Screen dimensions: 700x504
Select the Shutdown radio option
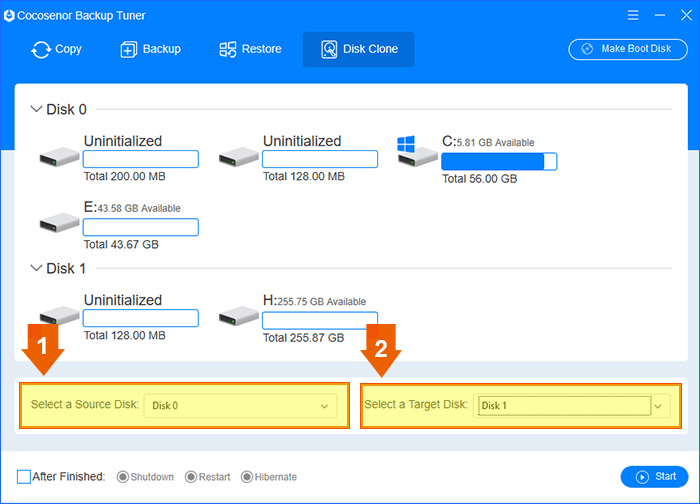click(x=145, y=477)
